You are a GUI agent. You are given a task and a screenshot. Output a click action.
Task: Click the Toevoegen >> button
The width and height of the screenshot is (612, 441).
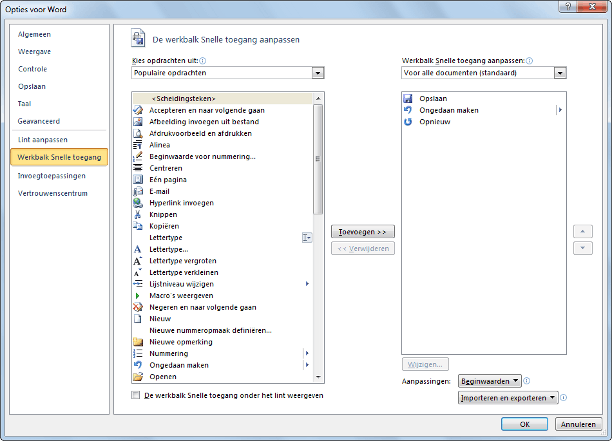362,231
